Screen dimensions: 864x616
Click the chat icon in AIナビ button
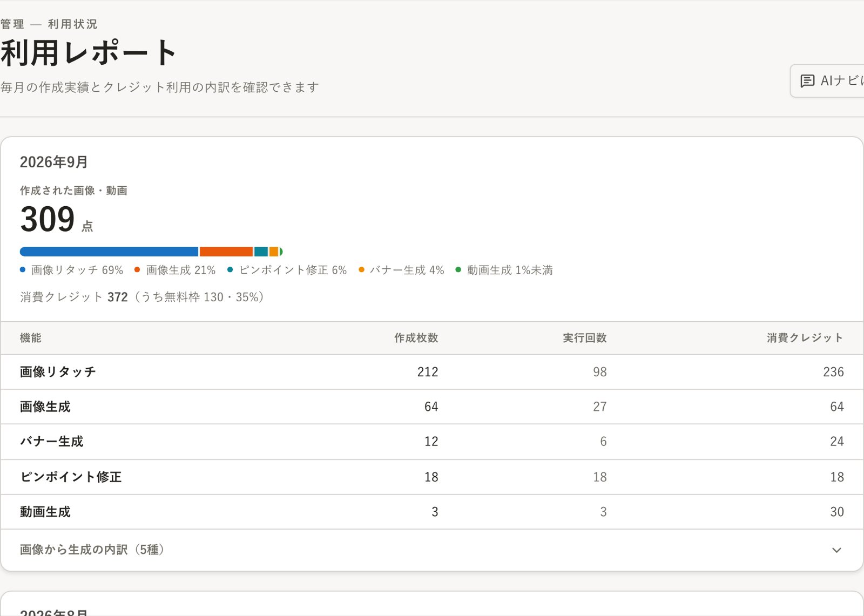tap(807, 81)
